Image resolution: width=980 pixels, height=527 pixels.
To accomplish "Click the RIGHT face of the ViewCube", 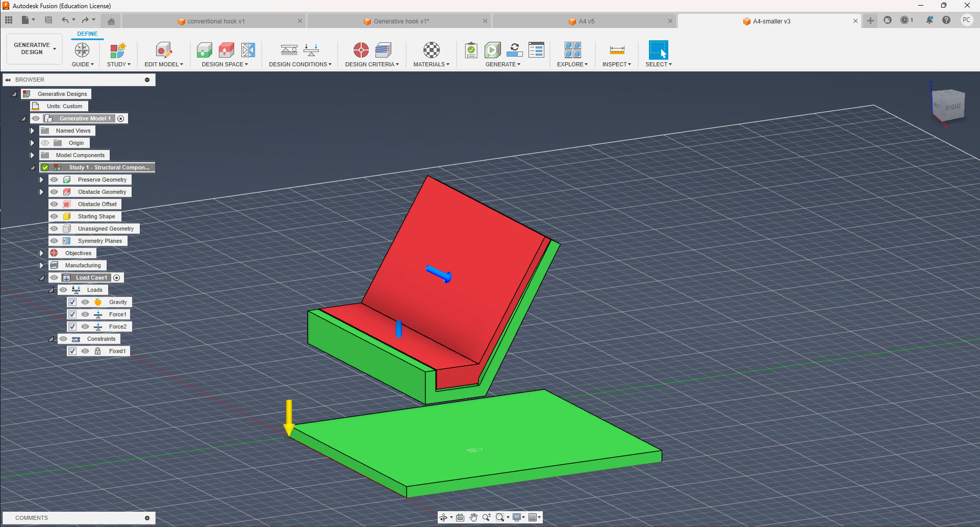I will [953, 107].
